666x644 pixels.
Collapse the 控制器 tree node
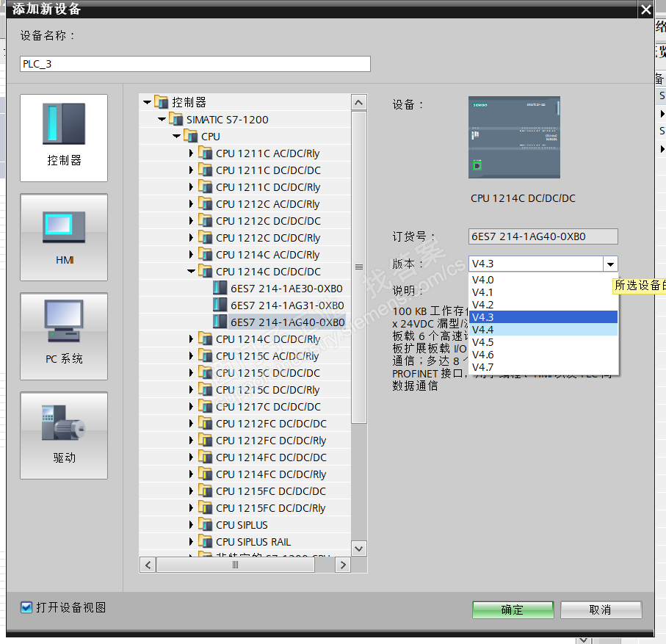point(147,102)
